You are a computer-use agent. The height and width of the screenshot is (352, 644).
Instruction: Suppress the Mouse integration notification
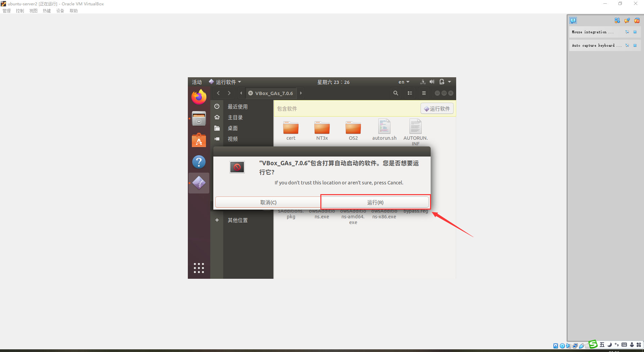click(x=627, y=32)
